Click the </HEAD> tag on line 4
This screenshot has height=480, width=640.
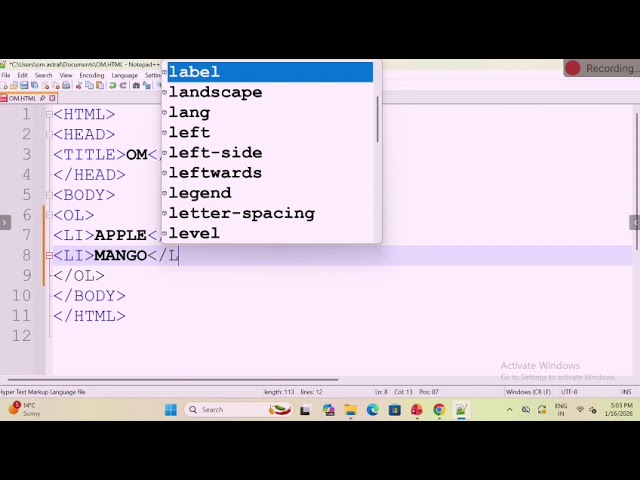click(89, 175)
